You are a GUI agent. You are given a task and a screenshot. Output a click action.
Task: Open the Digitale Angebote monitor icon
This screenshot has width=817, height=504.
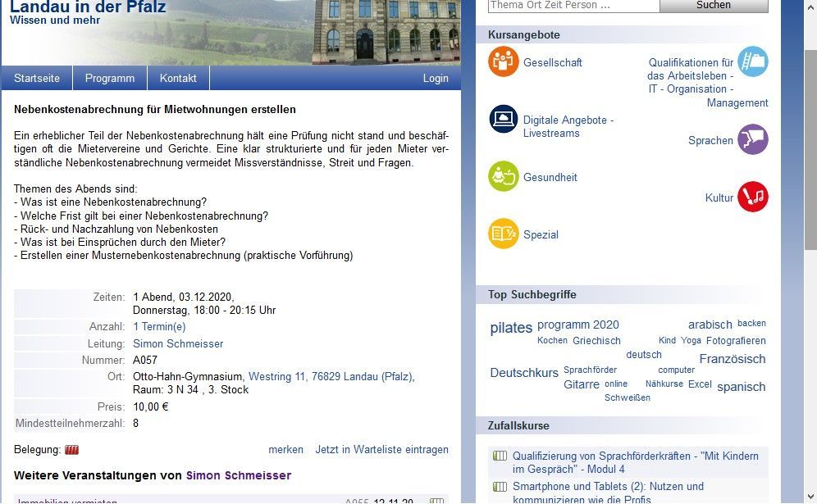tap(504, 120)
